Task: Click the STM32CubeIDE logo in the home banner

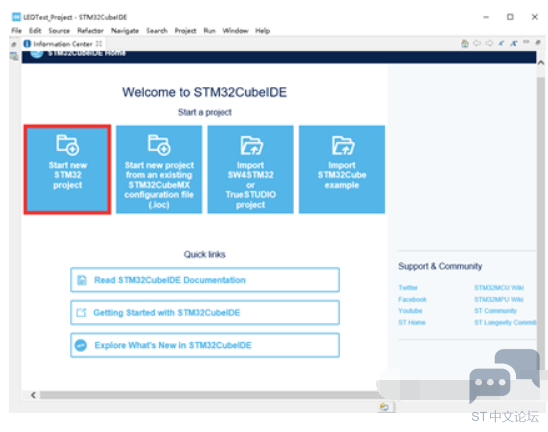Action: [37, 53]
